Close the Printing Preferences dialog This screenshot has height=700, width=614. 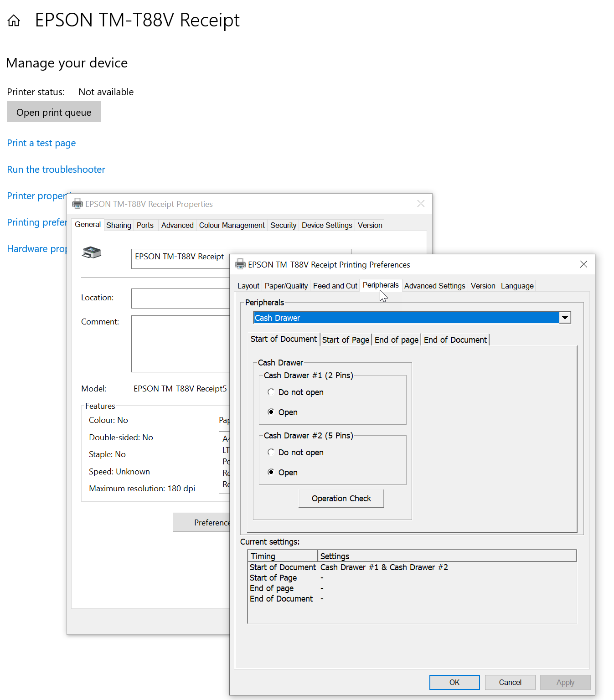pyautogui.click(x=583, y=264)
